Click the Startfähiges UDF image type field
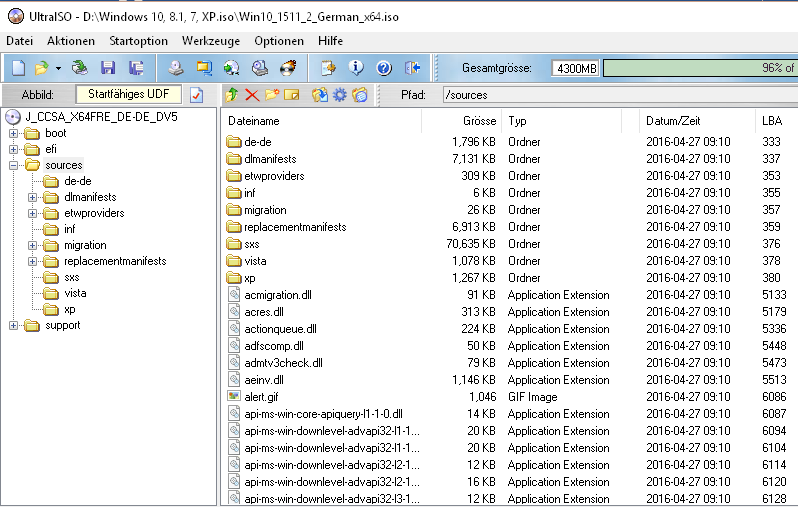Viewport: 798px width, 507px height. [129, 94]
